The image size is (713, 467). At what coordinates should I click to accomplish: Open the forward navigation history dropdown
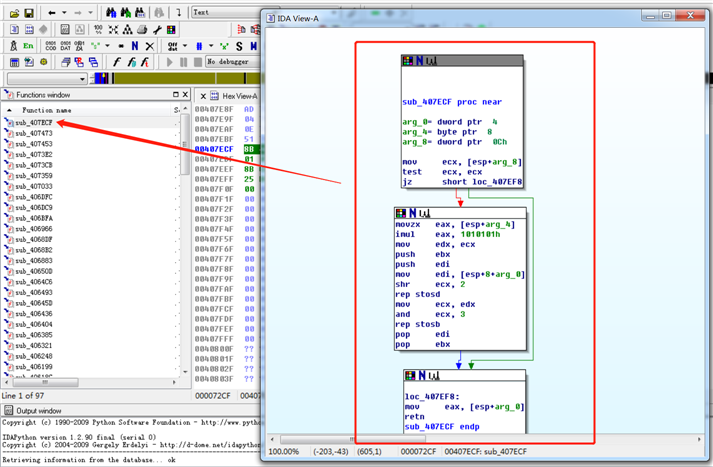click(90, 13)
